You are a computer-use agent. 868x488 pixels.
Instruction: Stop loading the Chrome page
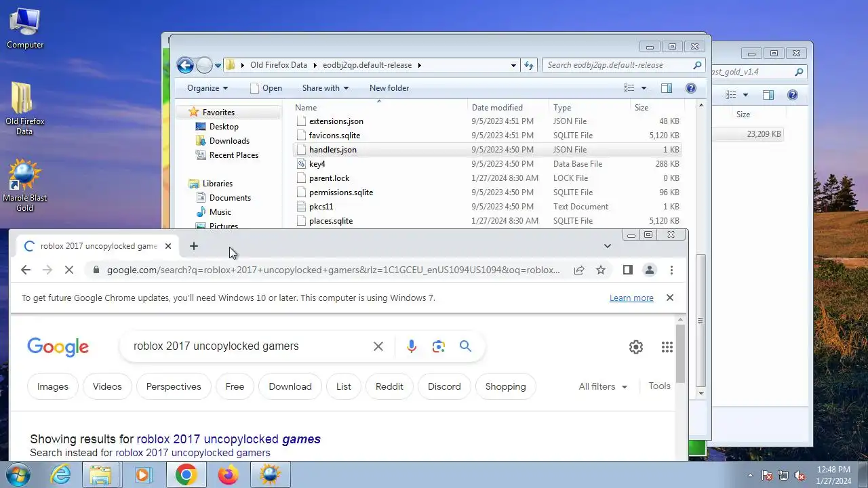coord(68,270)
